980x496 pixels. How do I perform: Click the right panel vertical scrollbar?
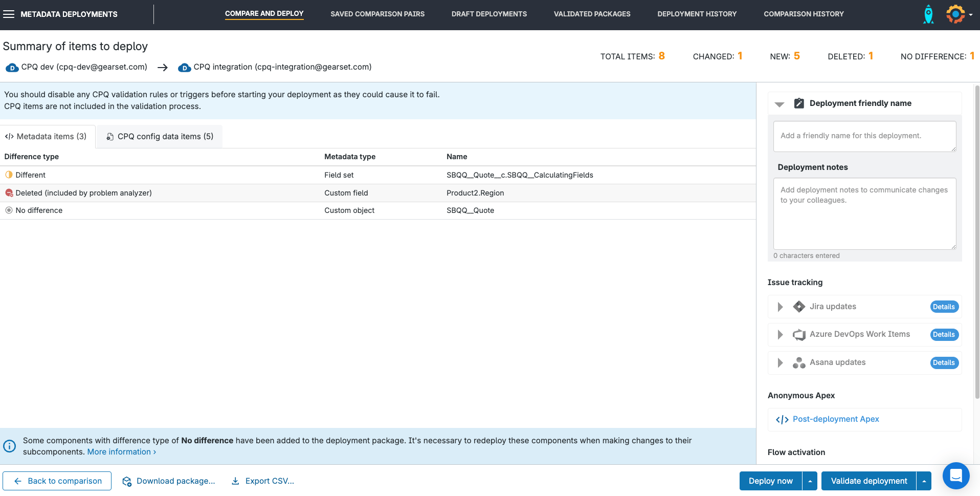(x=977, y=241)
